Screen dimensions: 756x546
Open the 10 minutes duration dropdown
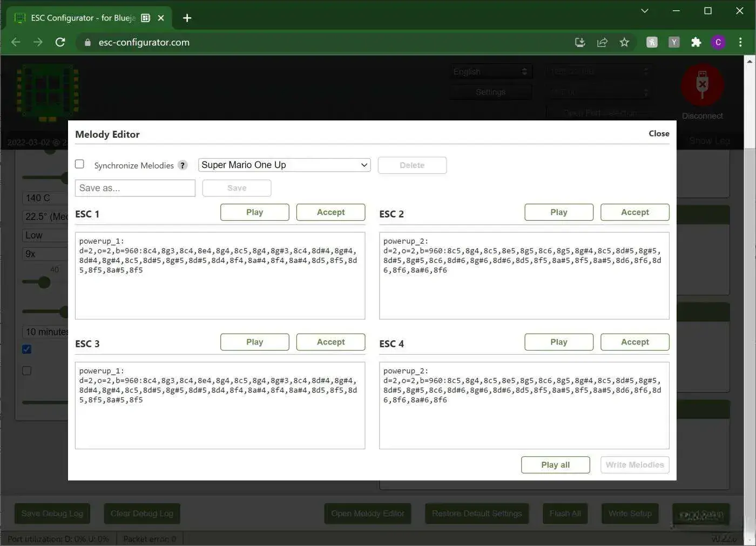pos(46,332)
